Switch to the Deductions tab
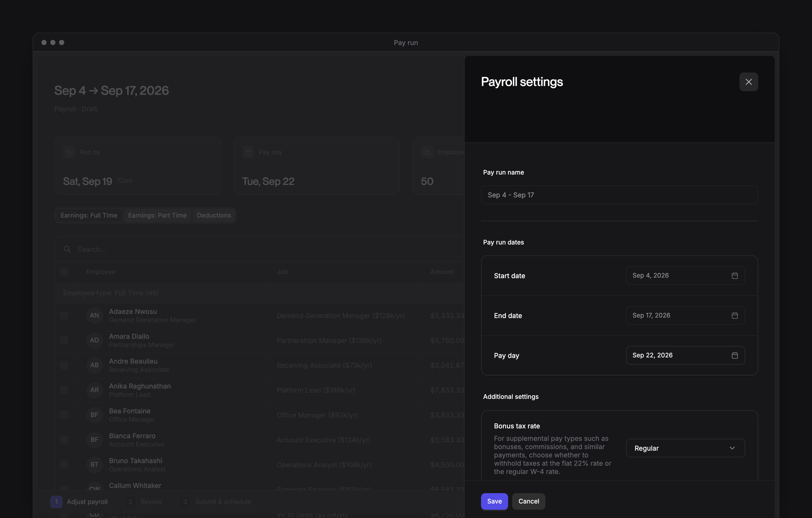812x518 pixels. point(214,215)
